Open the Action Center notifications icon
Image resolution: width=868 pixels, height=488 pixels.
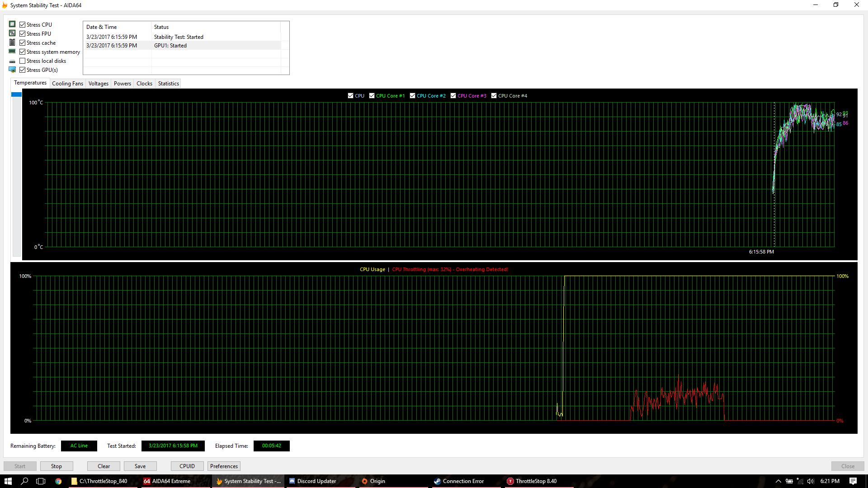853,481
